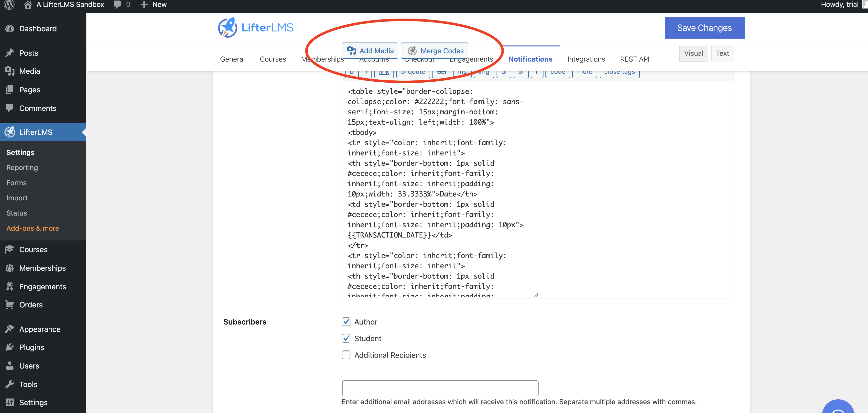
Task: Open Reporting in LifterLMS submenu
Action: tap(22, 167)
